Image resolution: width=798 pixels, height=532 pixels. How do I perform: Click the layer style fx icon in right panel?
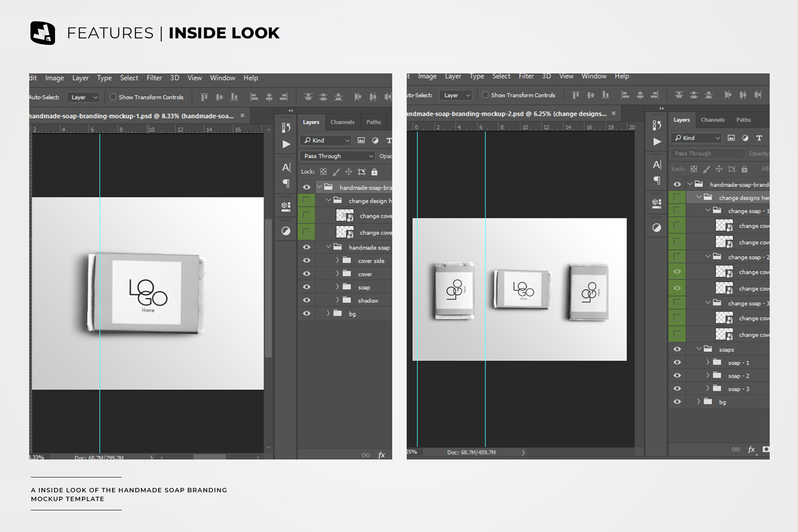751,449
